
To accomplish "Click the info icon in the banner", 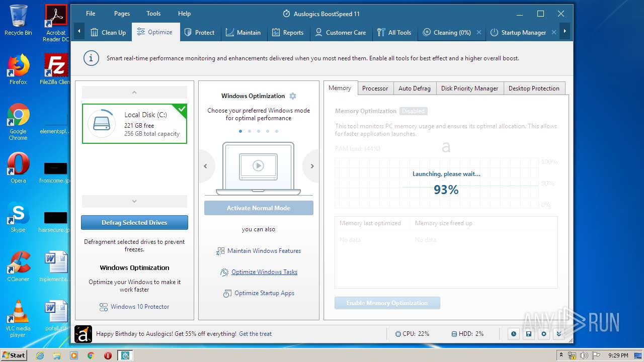I will tap(91, 58).
